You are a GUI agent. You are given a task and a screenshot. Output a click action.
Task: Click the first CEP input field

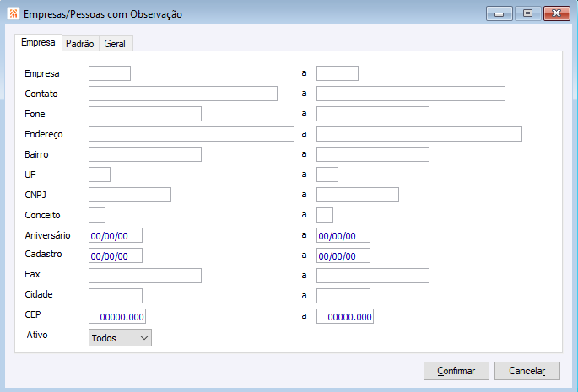tap(116, 316)
